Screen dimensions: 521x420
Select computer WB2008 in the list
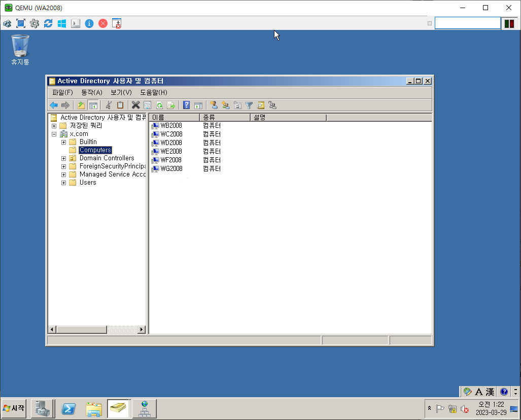[x=171, y=126]
